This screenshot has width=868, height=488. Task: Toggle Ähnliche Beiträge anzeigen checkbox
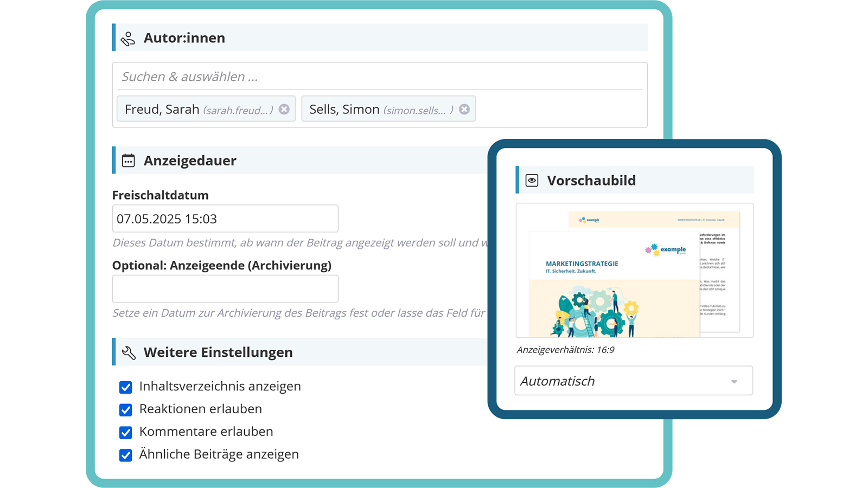point(126,455)
